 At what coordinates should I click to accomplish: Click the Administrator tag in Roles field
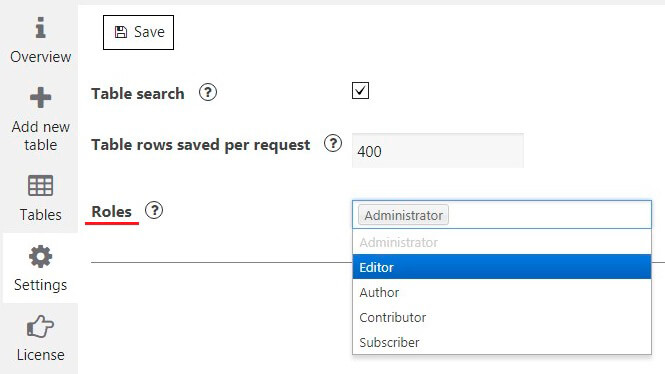(403, 215)
